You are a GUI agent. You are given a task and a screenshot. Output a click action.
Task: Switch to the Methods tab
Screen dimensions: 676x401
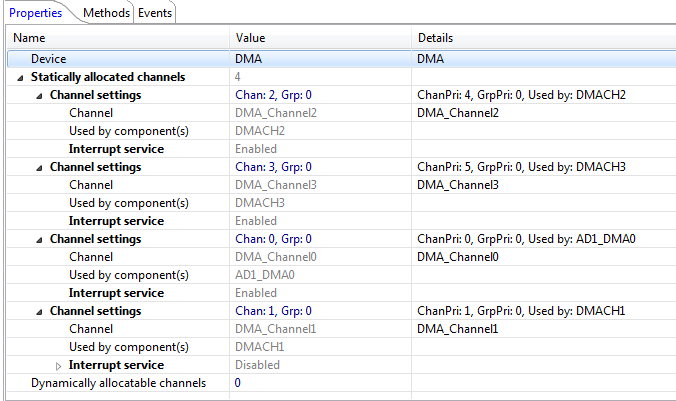point(105,12)
